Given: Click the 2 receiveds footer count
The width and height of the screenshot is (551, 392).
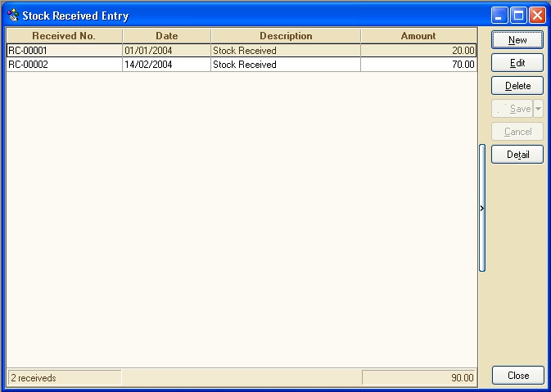Looking at the screenshot, I should [x=64, y=378].
